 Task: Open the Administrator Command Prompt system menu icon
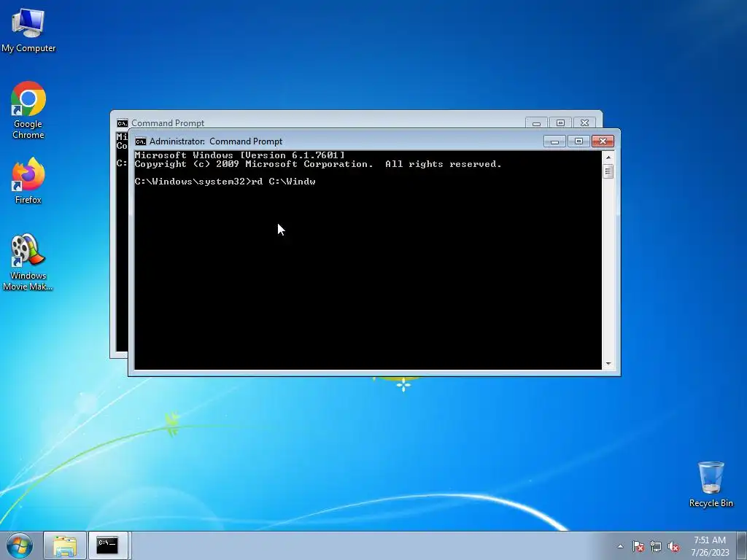(141, 141)
